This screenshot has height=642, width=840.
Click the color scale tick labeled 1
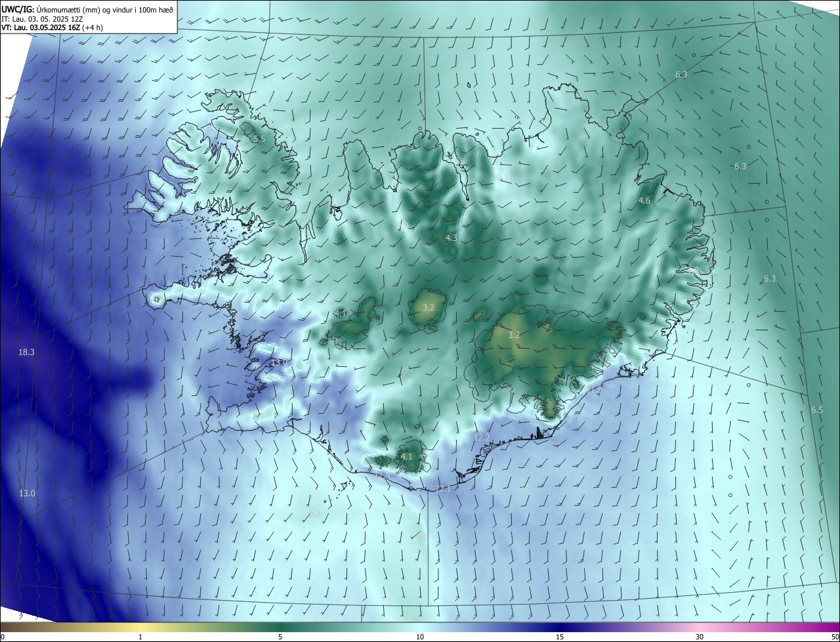click(140, 637)
